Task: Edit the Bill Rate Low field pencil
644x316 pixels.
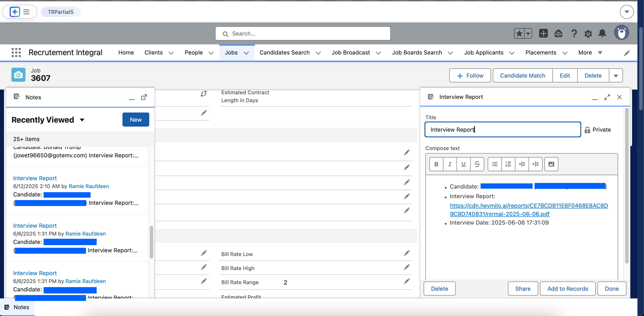Action: (407, 253)
